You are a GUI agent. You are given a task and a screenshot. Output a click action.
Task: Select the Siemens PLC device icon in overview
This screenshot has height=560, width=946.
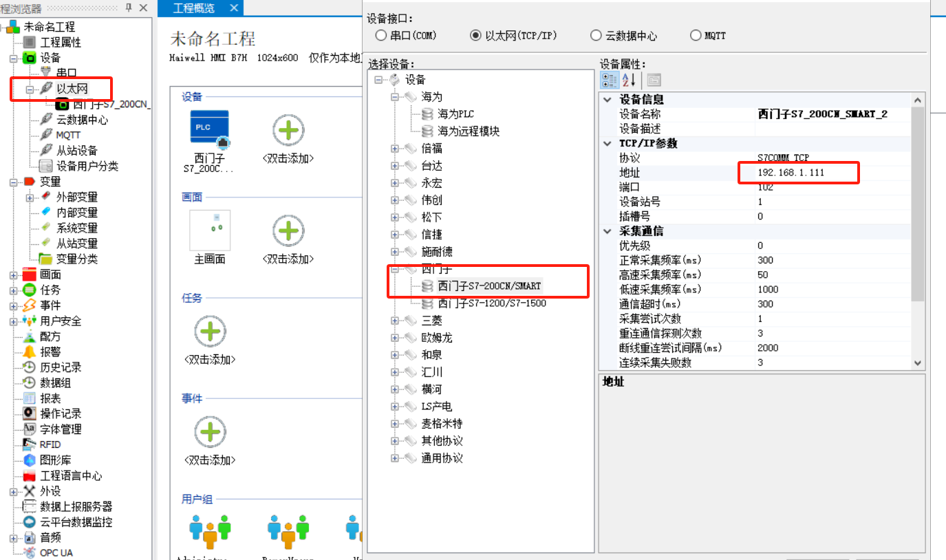(209, 129)
